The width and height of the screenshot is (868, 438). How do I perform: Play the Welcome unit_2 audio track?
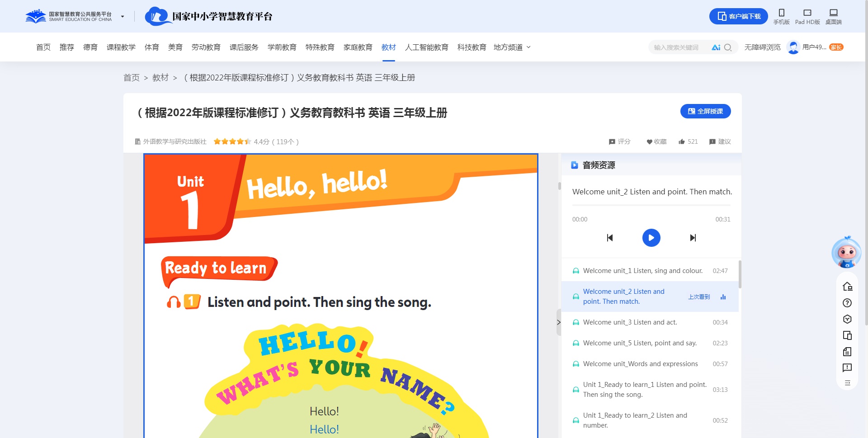pyautogui.click(x=651, y=238)
